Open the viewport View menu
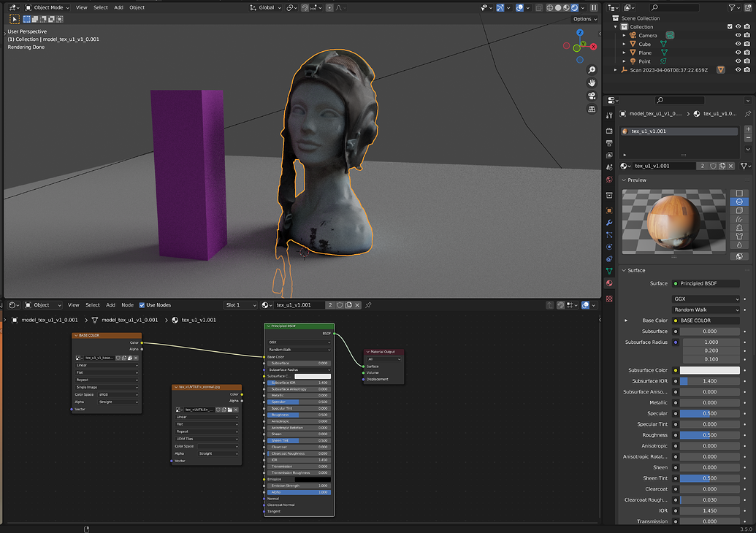This screenshot has width=756, height=533. 82,8
